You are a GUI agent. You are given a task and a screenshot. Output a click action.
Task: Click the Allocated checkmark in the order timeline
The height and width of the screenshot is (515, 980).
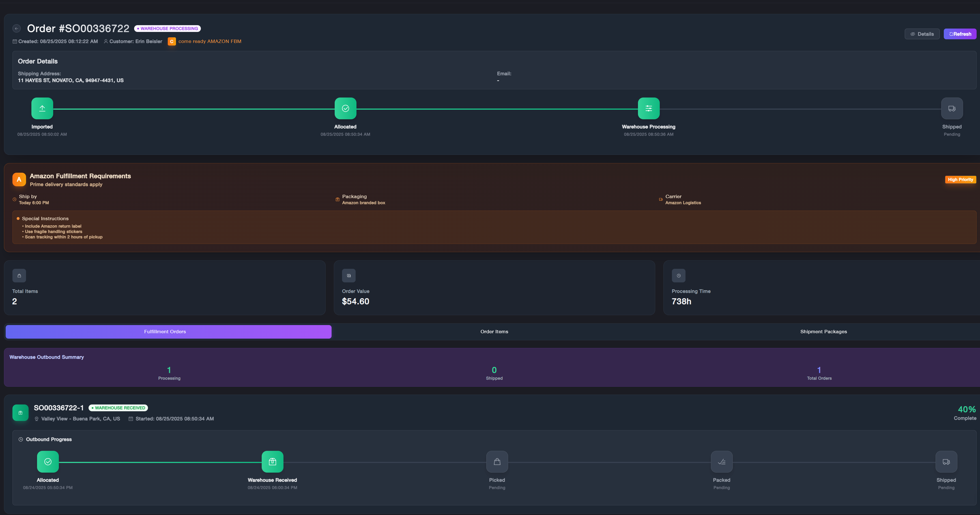click(345, 108)
